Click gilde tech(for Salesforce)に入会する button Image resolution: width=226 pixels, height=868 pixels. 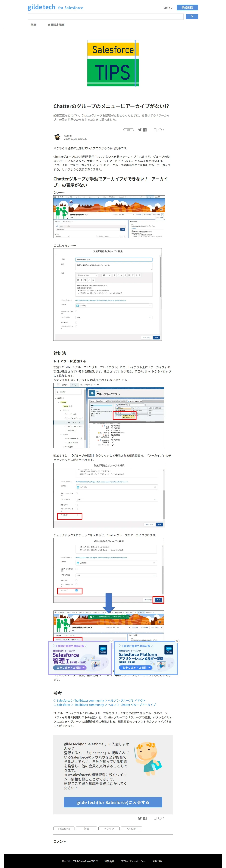(113, 802)
